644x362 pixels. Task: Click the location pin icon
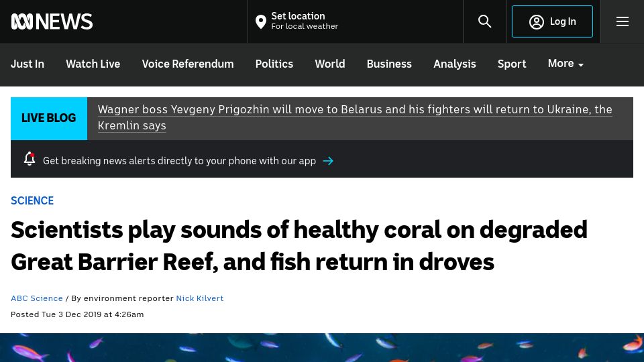point(260,21)
